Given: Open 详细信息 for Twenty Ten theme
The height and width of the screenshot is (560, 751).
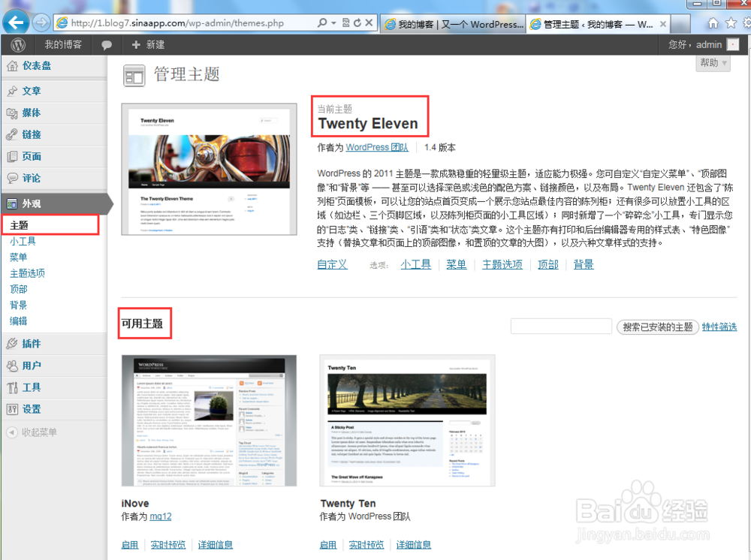Looking at the screenshot, I should [x=414, y=545].
